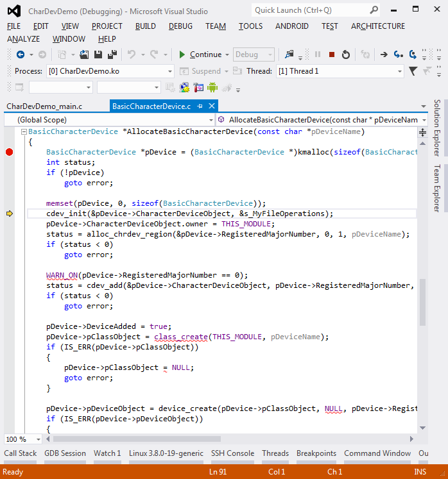
Task: Click the Save All icon
Action: coord(112,55)
